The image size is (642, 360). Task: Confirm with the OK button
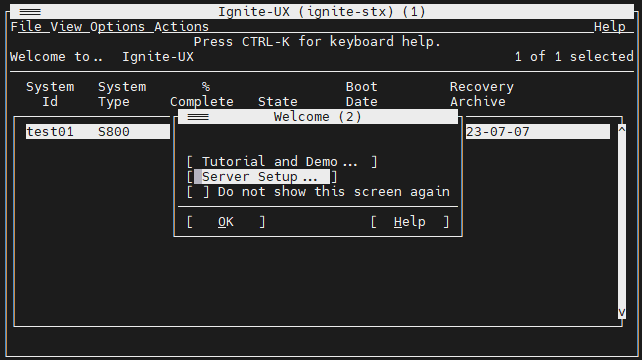(226, 222)
